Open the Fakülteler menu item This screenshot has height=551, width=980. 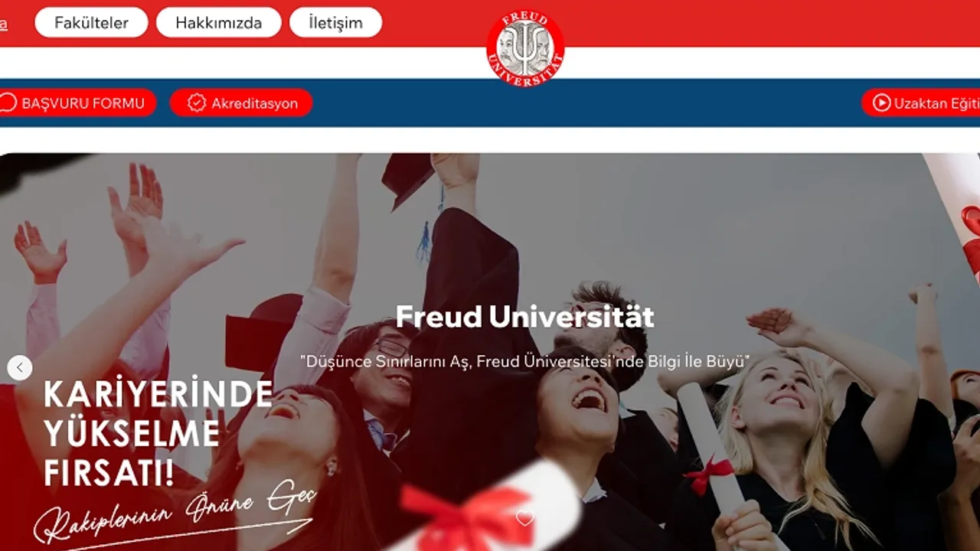[x=91, y=22]
